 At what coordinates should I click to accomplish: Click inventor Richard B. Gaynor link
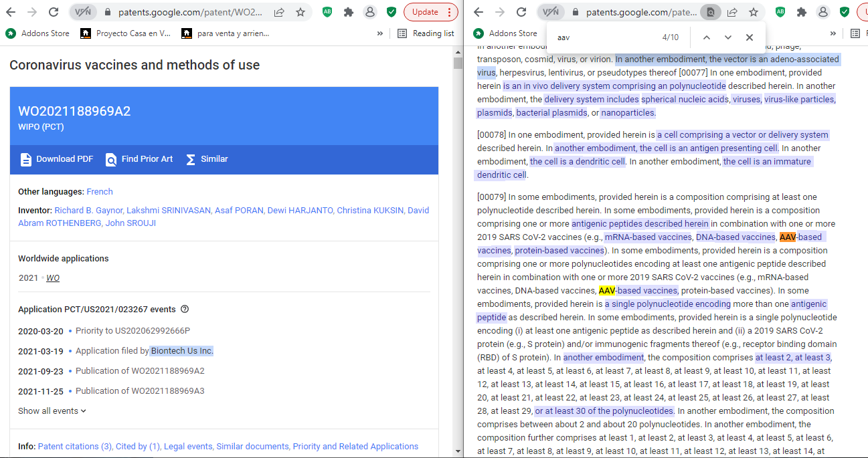(x=97, y=211)
